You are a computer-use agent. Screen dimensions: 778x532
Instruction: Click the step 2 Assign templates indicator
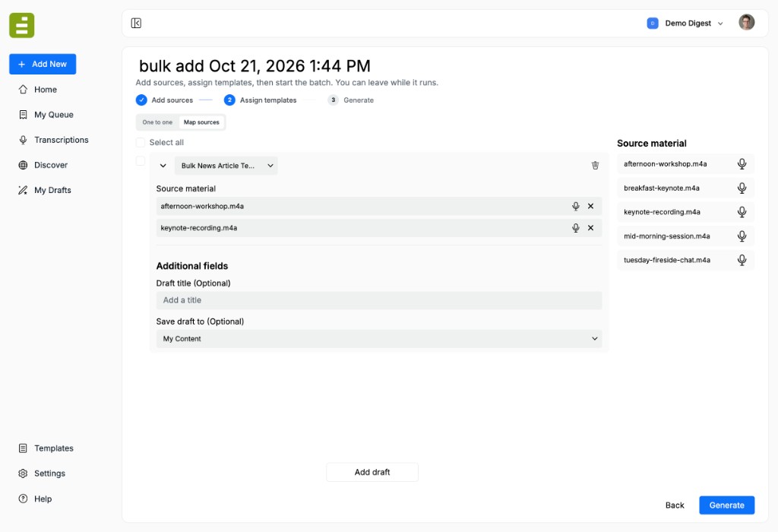229,100
